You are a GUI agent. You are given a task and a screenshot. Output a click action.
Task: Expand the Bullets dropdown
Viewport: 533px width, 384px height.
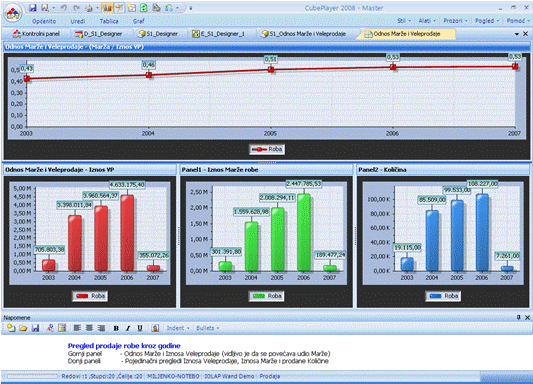coord(208,328)
